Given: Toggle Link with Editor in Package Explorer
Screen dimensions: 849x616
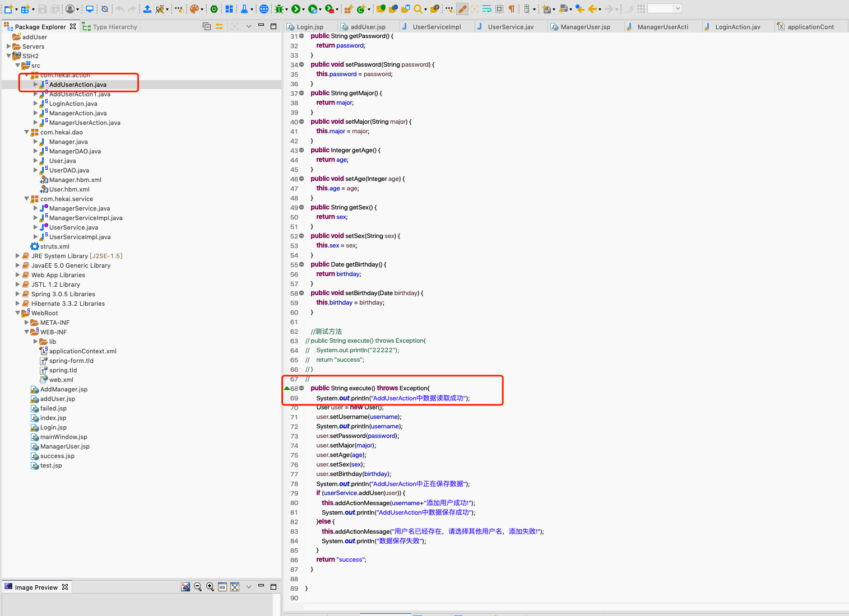Looking at the screenshot, I should pyautogui.click(x=219, y=26).
